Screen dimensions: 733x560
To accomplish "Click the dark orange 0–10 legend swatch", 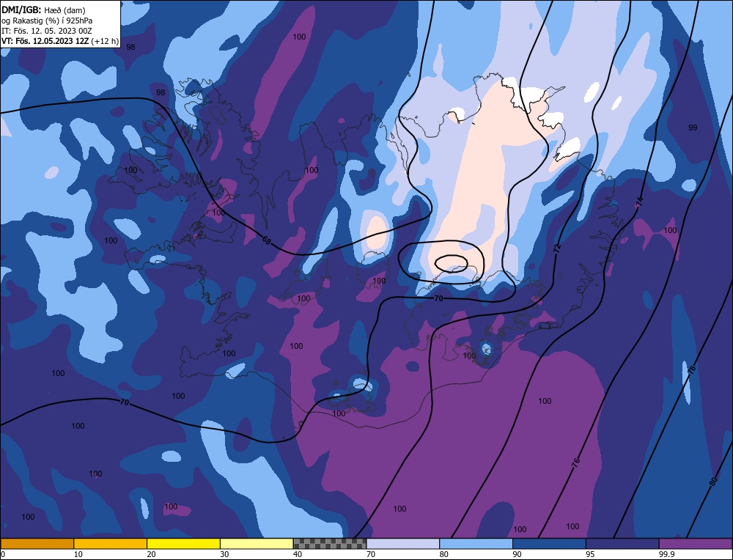I will (37, 543).
